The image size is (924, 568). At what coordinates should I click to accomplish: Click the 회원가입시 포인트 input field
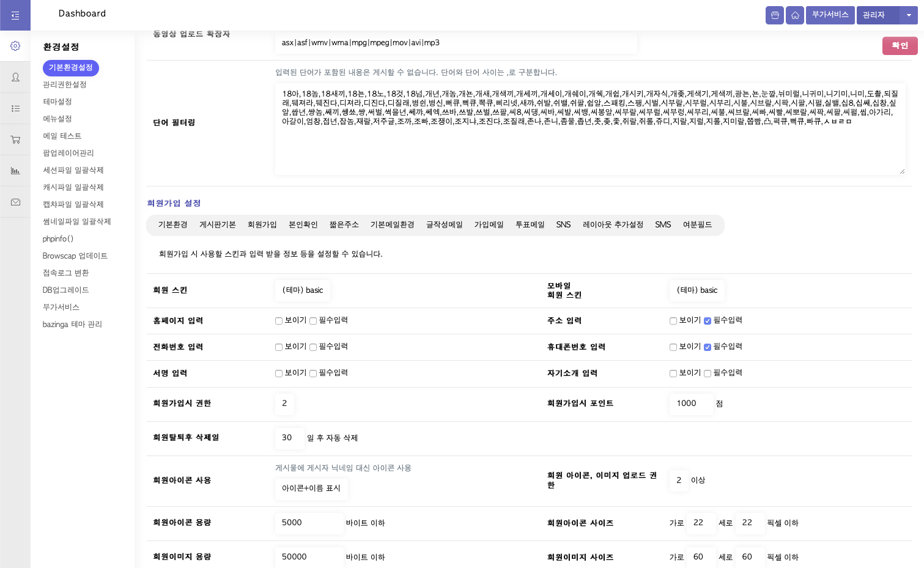690,404
